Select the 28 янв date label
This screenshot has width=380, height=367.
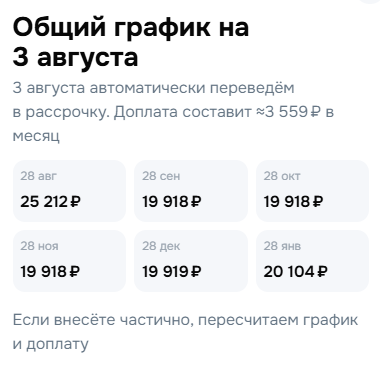(x=282, y=246)
